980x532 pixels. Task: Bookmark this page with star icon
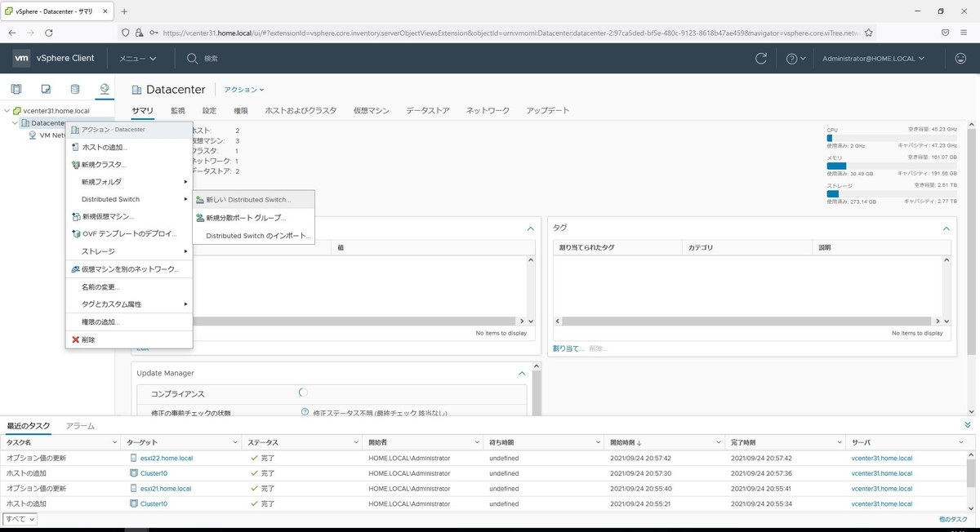(869, 33)
